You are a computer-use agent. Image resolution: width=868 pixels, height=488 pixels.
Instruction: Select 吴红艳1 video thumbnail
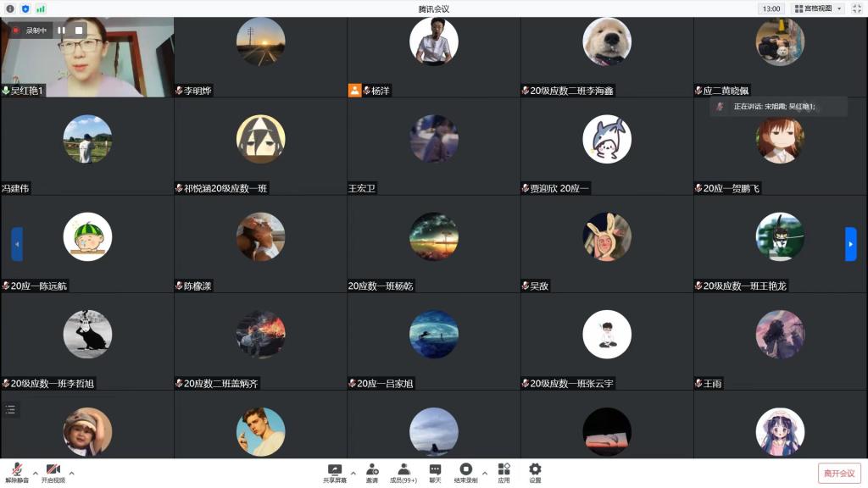(x=86, y=56)
